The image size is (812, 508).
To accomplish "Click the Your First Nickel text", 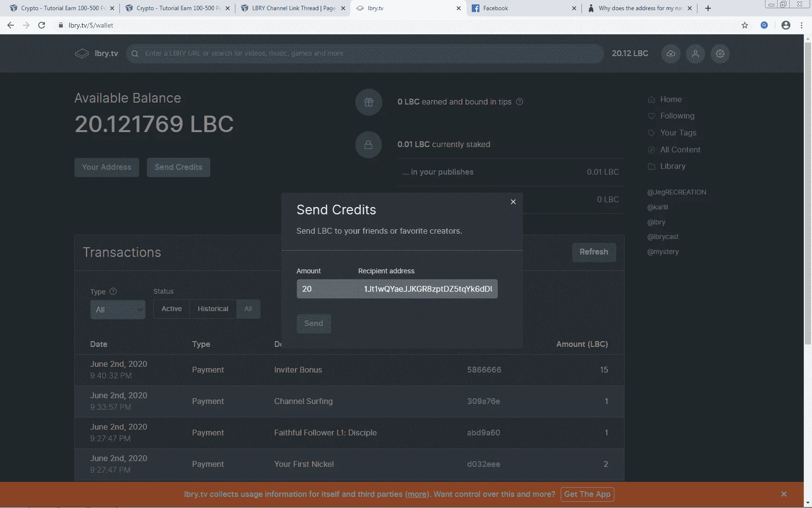I will pos(304,464).
